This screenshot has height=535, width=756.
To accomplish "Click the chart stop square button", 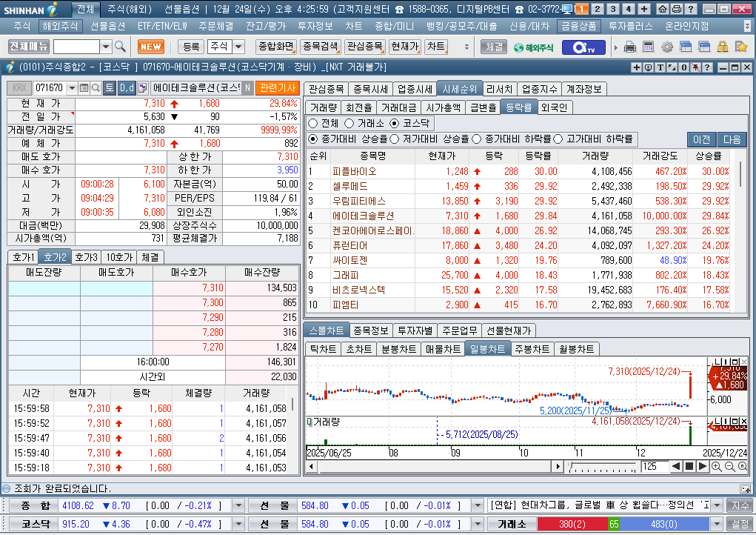I will pos(689,467).
